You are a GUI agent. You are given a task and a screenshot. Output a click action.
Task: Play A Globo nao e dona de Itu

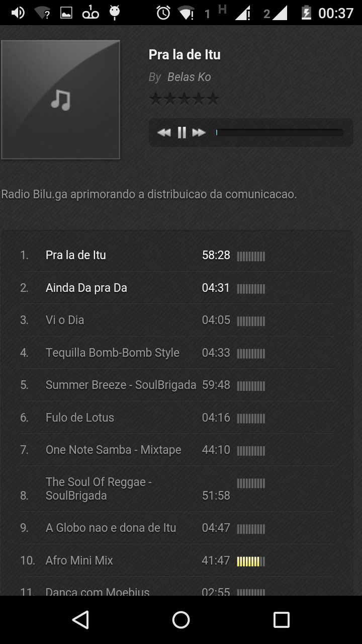(x=176, y=528)
